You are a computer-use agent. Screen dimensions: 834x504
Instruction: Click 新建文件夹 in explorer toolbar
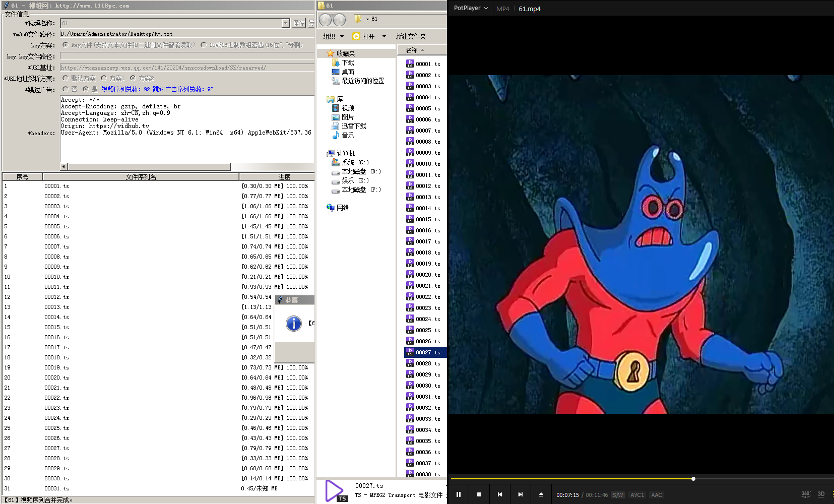pyautogui.click(x=411, y=36)
